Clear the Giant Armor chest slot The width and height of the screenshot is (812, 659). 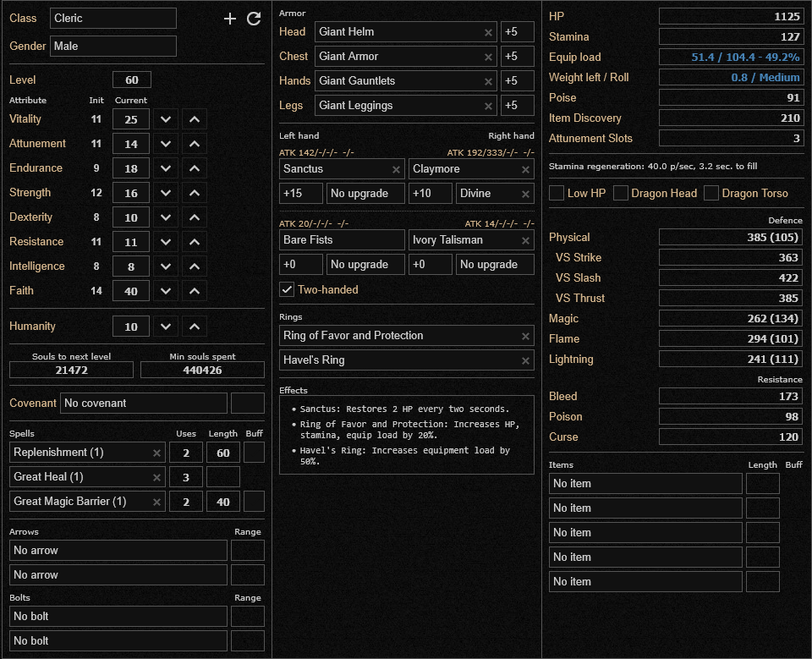(488, 57)
